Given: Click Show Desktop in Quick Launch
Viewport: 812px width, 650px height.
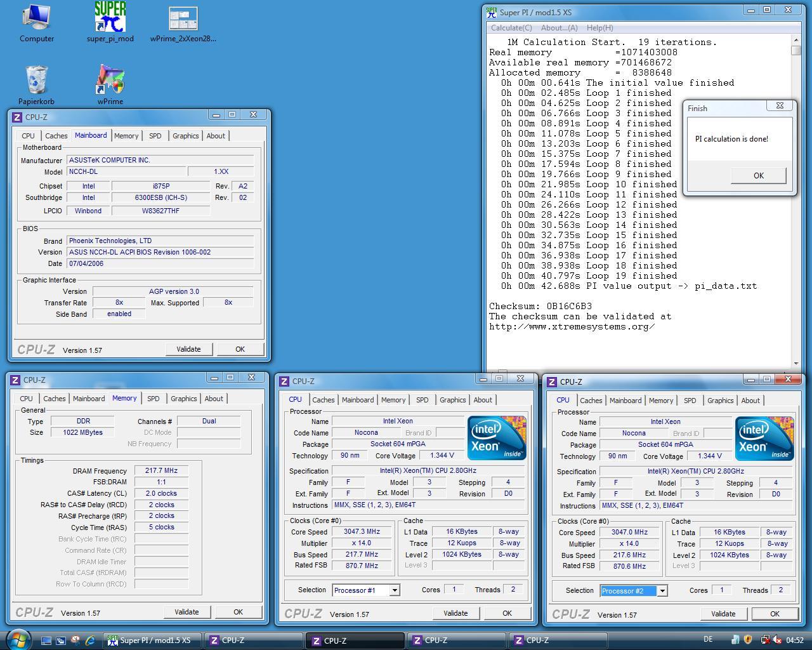Looking at the screenshot, I should pos(46,640).
